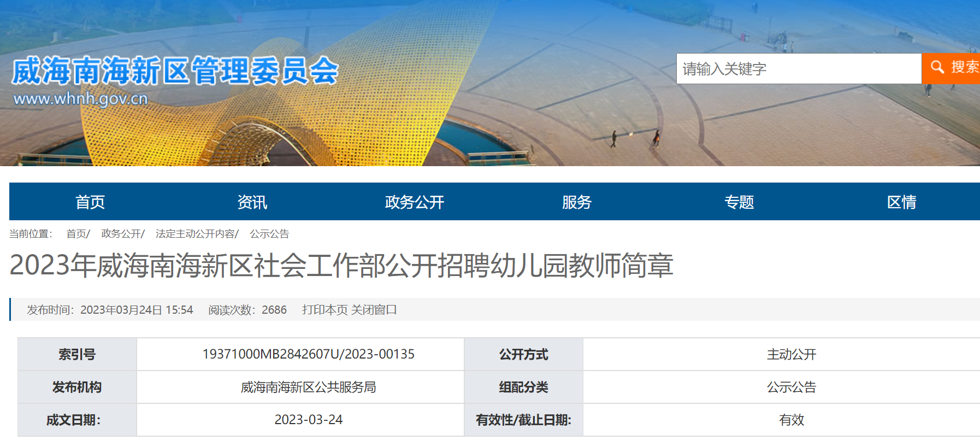Select 服务 in the blue navigation bar
This screenshot has height=446, width=980.
click(x=577, y=202)
